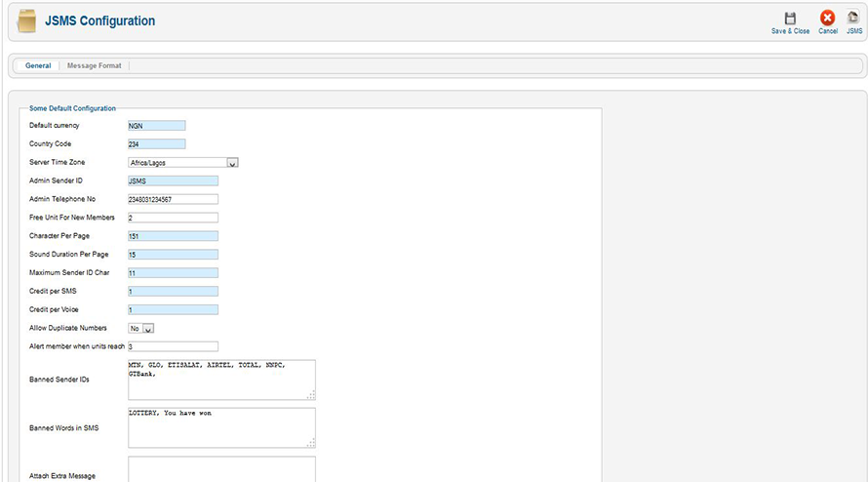Click the Banned Words in SMS box
The width and height of the screenshot is (868, 482).
pos(221,428)
